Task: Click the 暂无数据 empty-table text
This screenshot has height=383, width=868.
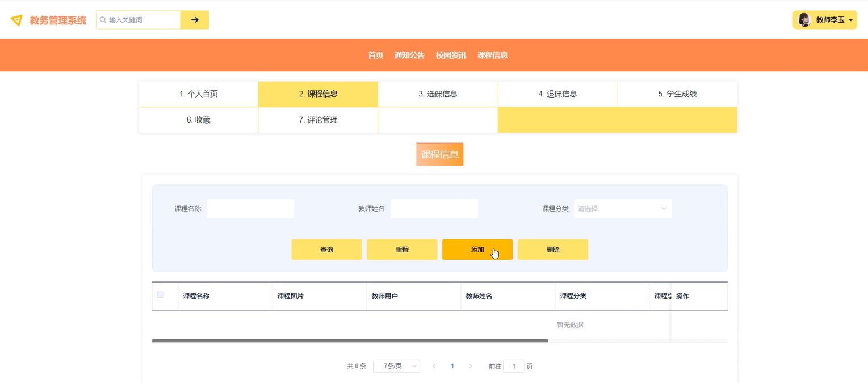Action: pyautogui.click(x=570, y=325)
